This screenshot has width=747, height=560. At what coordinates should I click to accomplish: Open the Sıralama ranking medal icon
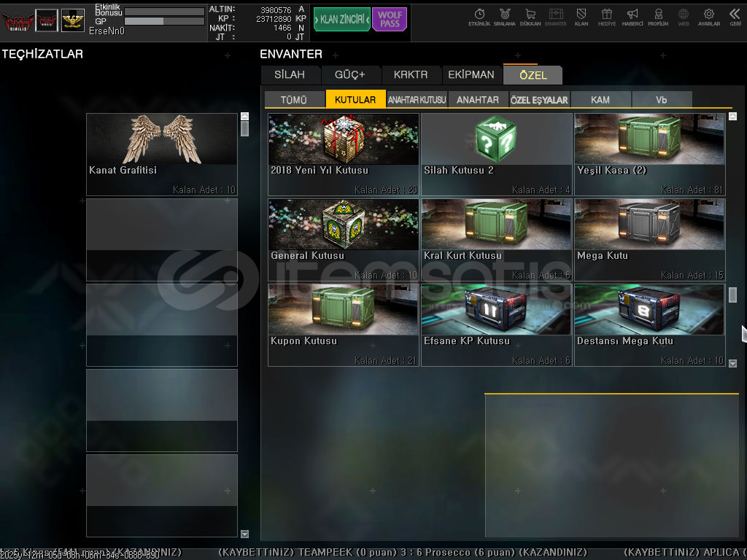[504, 16]
